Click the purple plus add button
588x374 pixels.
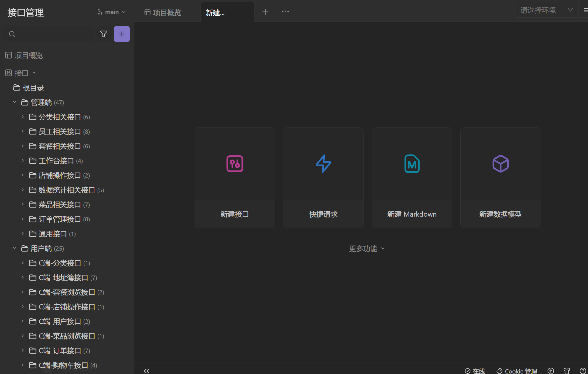122,34
